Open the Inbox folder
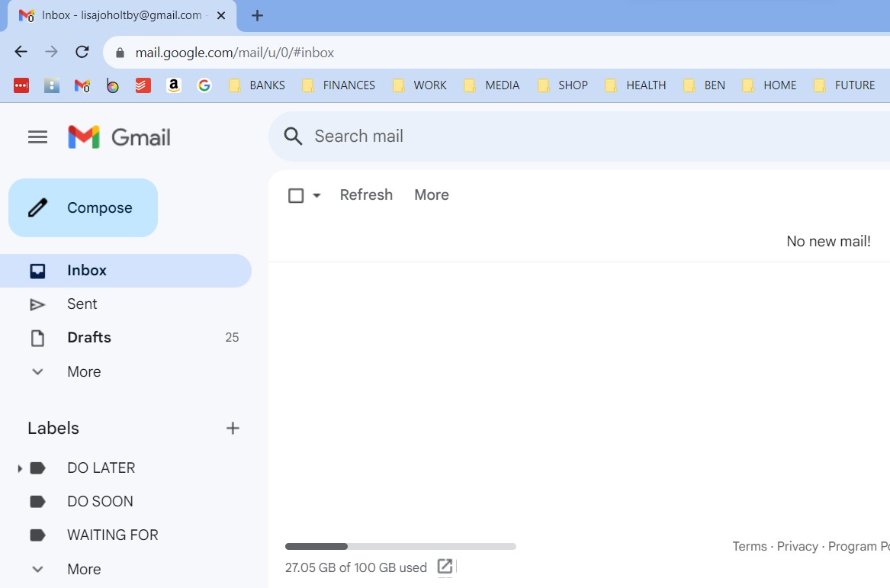 pyautogui.click(x=125, y=271)
